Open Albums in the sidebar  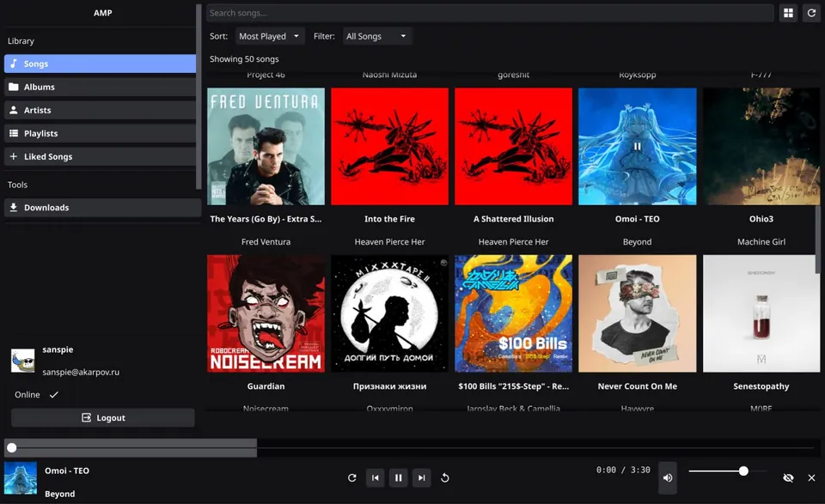[x=100, y=87]
